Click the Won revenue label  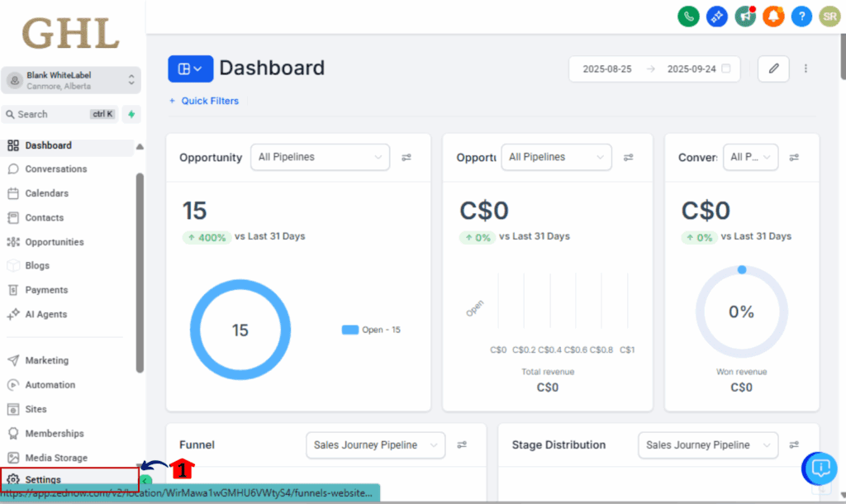(x=741, y=372)
